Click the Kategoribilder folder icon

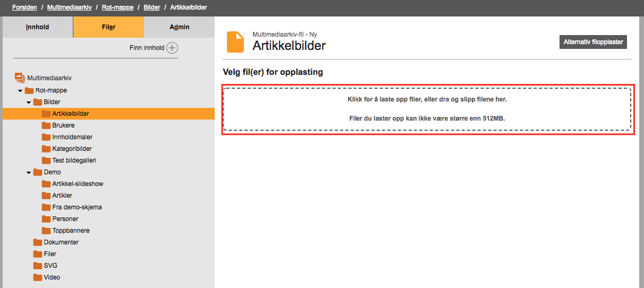[46, 149]
